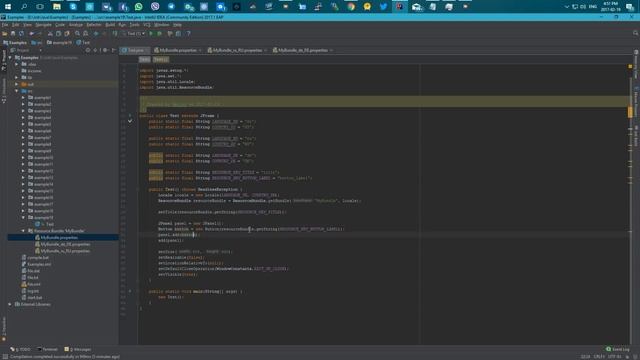Image resolution: width=640 pixels, height=360 pixels.
Task: Switch to the MyBundle_ru_RU.properties editor tab
Action: coord(237,50)
